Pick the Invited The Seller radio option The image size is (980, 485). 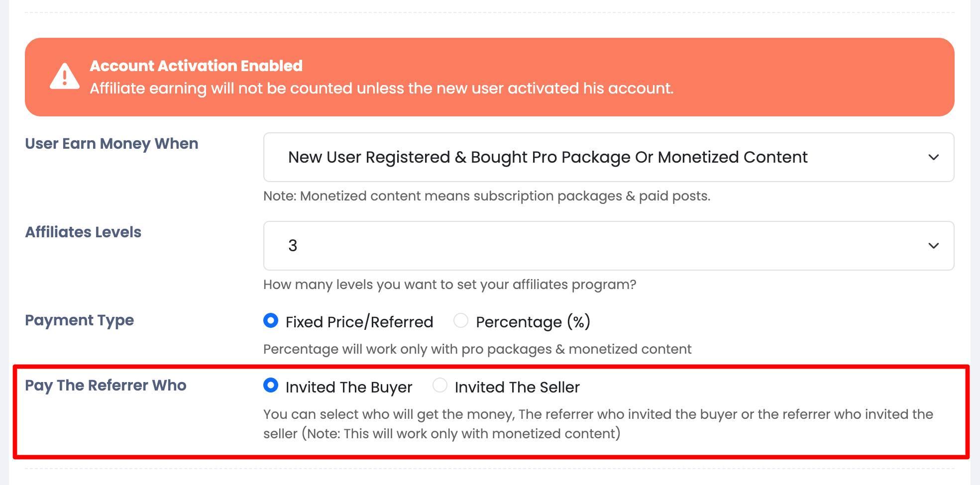(440, 386)
